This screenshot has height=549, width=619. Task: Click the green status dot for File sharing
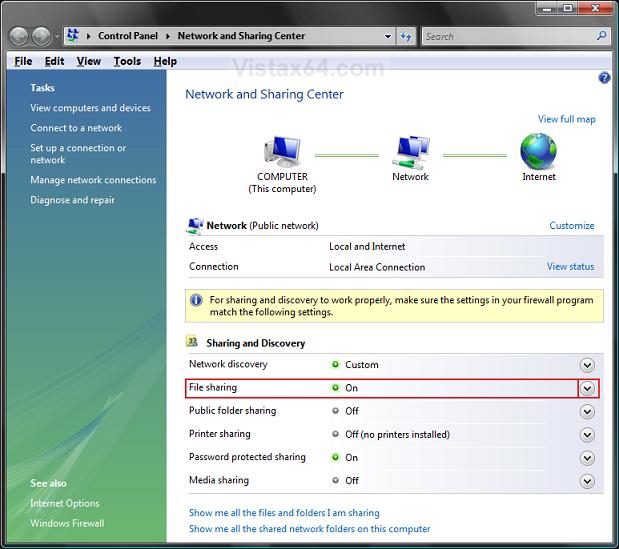coord(335,388)
